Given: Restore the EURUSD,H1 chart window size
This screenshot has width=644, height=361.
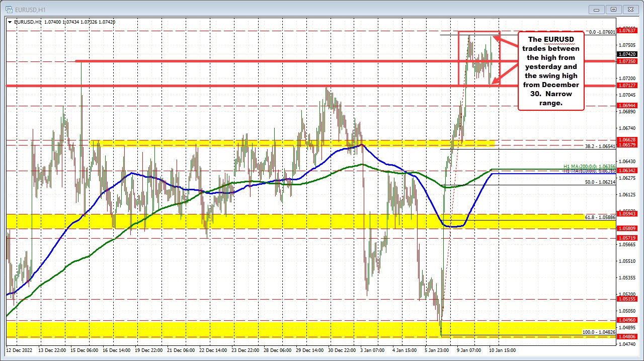Looking at the screenshot, I should [613, 9].
